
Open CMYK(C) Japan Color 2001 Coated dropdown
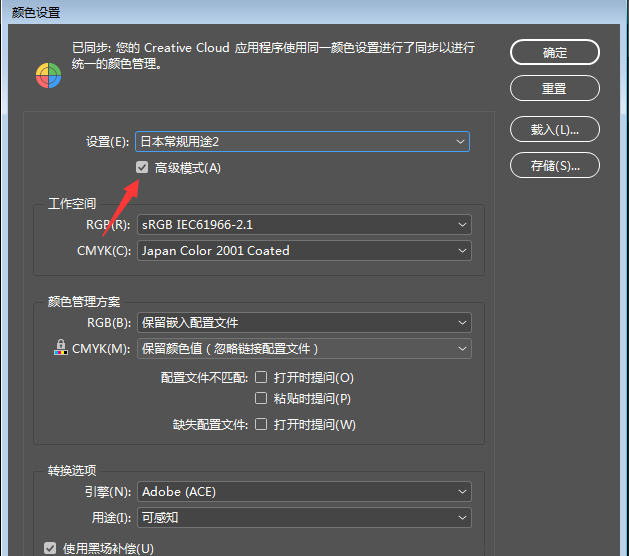304,251
